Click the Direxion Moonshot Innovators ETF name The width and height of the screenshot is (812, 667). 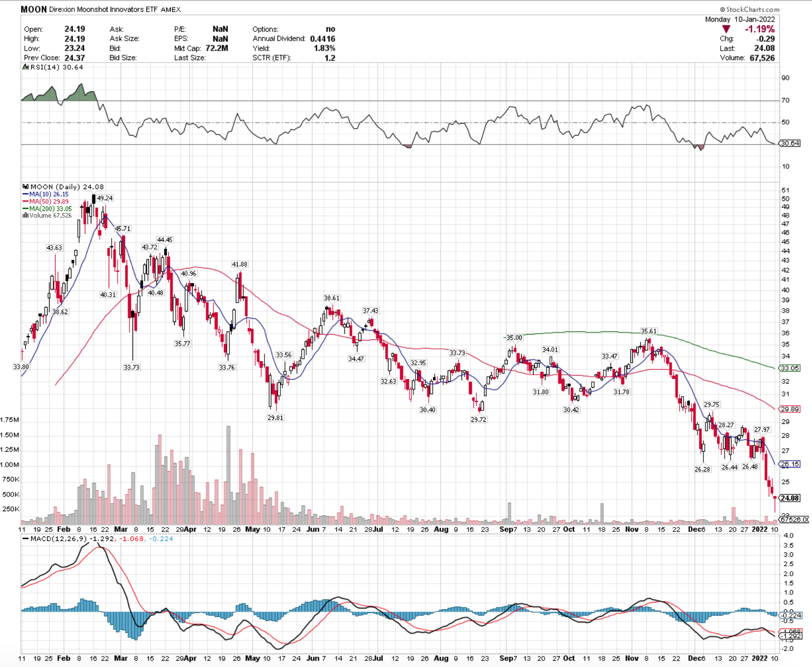point(104,9)
